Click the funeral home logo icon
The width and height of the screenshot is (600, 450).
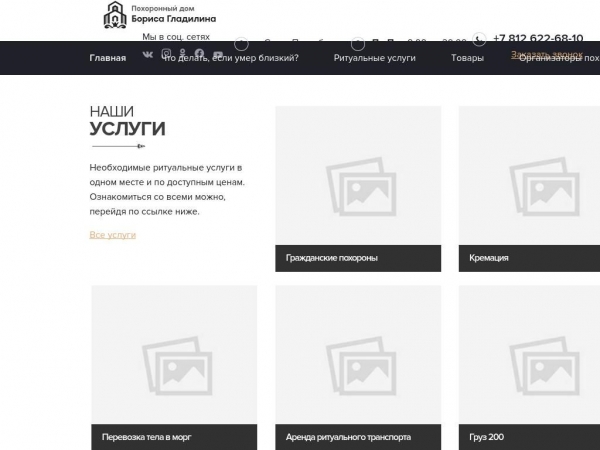(x=115, y=15)
